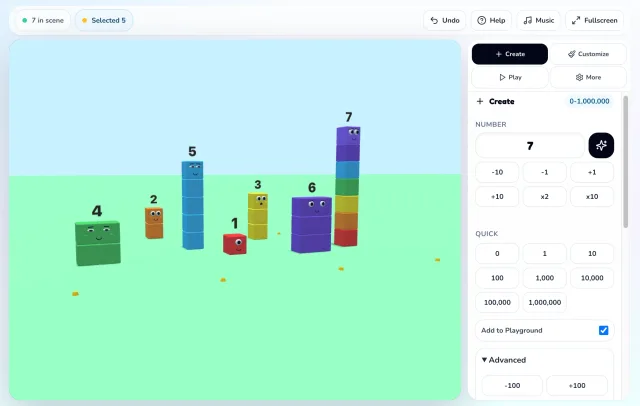Click the '7 in scene' status pill
The width and height of the screenshot is (640, 406).
point(43,20)
